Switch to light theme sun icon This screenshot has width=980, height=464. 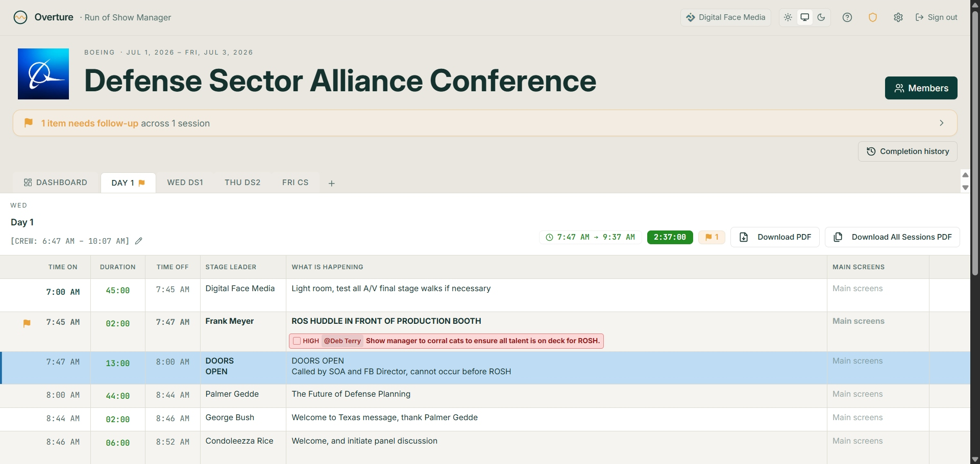pyautogui.click(x=788, y=17)
